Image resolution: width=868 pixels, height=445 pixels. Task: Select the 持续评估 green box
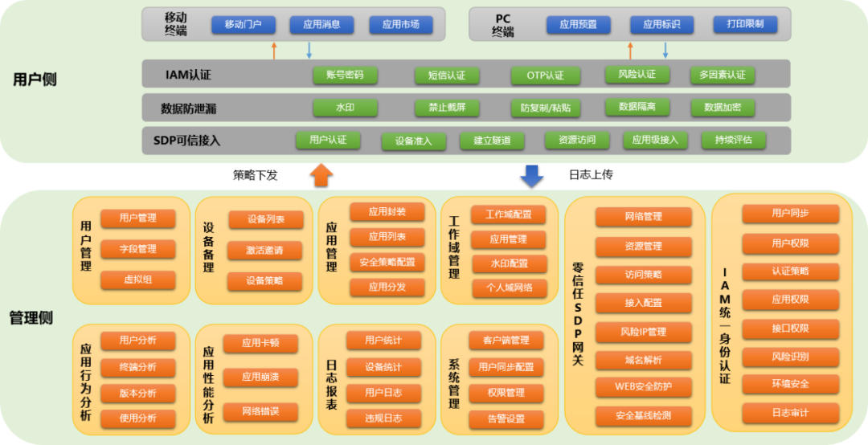pos(733,140)
